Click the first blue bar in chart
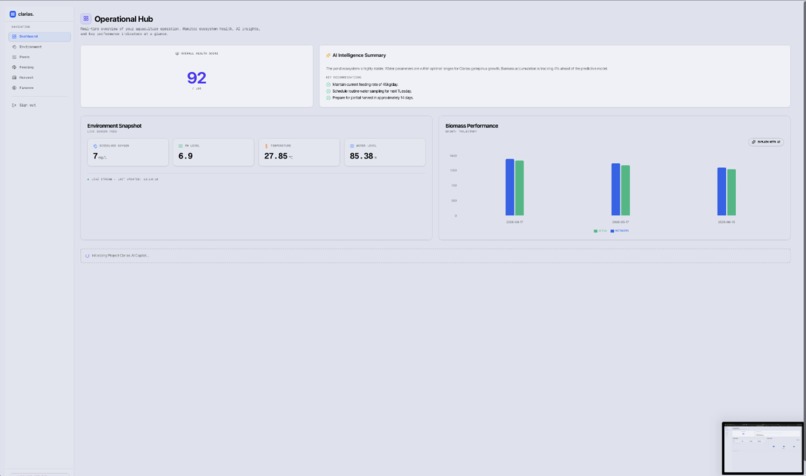This screenshot has width=806, height=476. [x=509, y=187]
